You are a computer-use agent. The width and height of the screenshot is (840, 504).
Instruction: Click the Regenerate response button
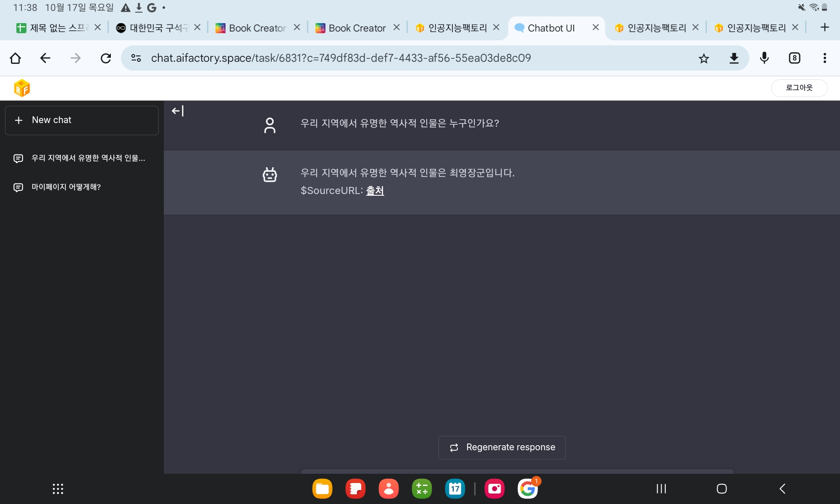point(502,447)
